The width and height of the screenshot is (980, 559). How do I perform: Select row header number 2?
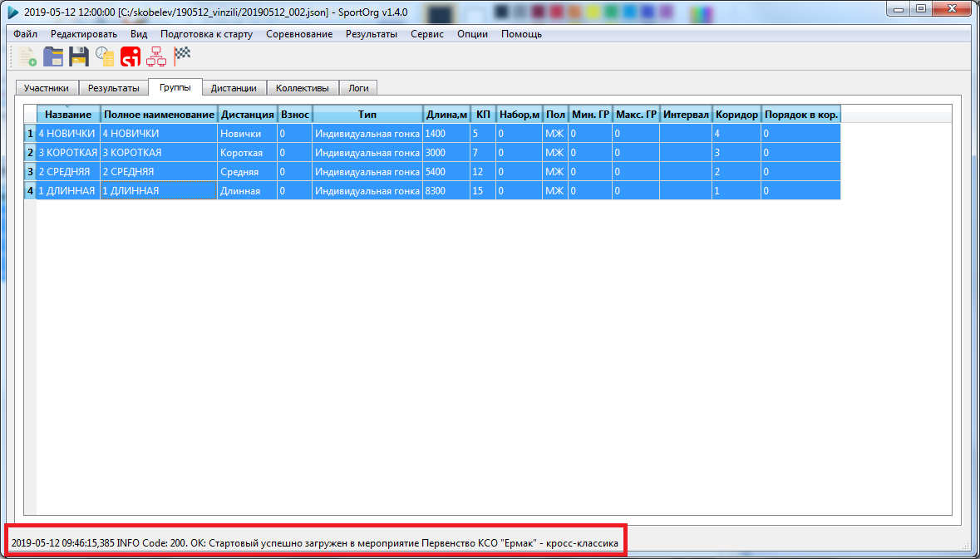pyautogui.click(x=30, y=152)
